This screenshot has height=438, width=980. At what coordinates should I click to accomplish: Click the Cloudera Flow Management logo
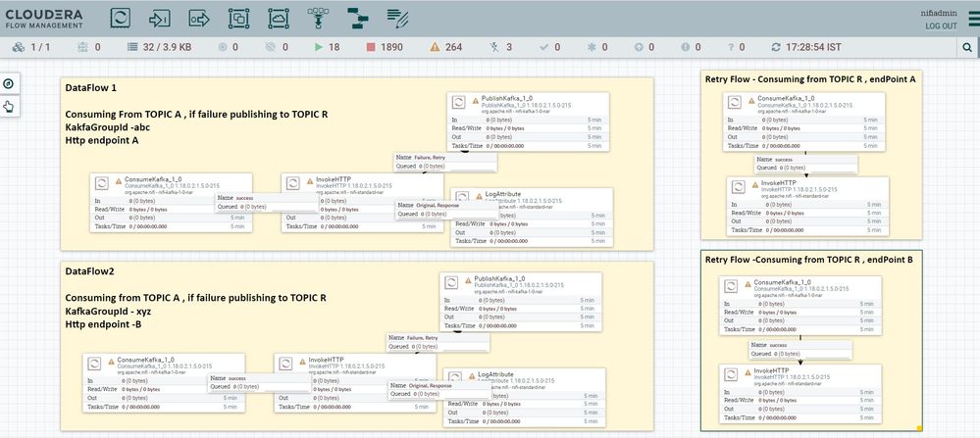tap(44, 18)
